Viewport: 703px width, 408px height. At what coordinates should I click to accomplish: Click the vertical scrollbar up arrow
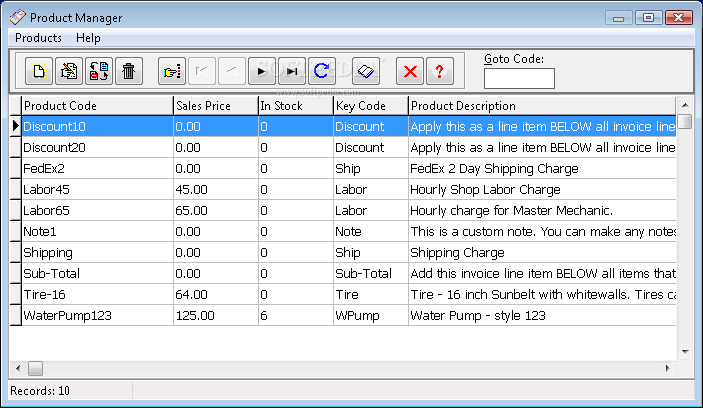(x=685, y=105)
